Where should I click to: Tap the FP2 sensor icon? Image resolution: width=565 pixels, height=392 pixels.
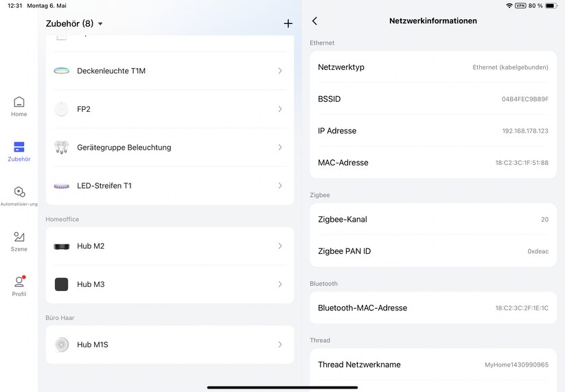pos(61,109)
